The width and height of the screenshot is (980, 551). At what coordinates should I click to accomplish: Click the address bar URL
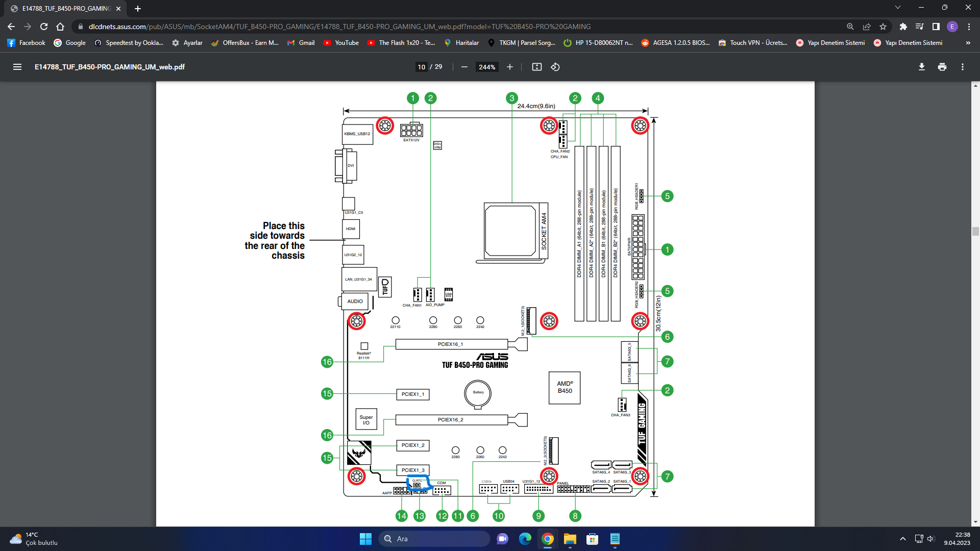[x=339, y=27]
